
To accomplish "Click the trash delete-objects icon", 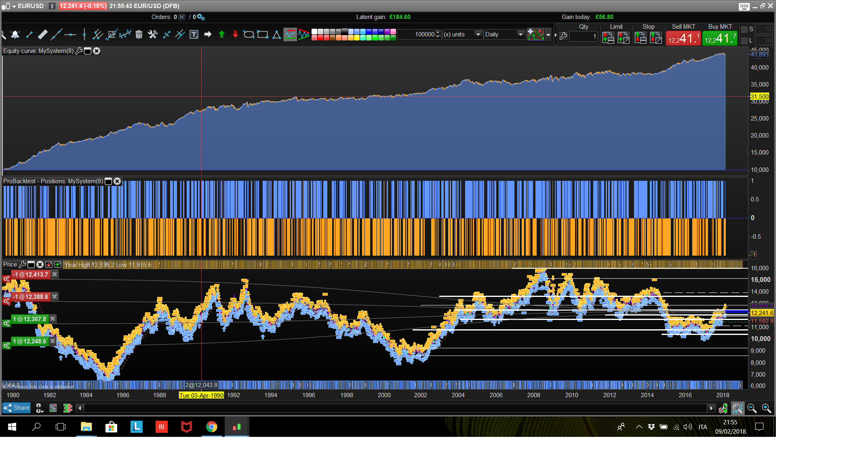I will pyautogui.click(x=139, y=35).
